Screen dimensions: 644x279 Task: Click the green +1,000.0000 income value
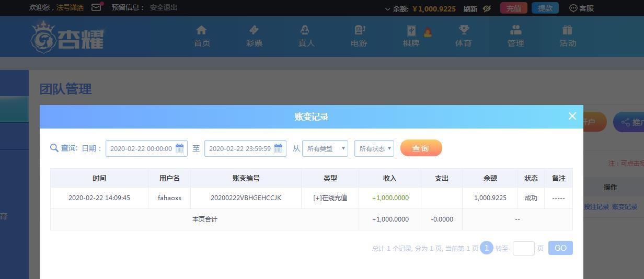click(390, 198)
